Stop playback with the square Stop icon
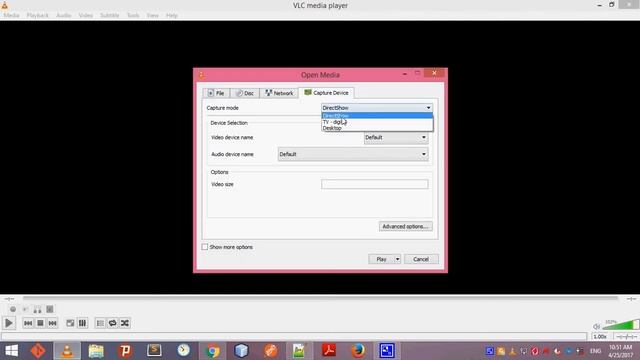The width and height of the screenshot is (640, 360). tap(40, 323)
